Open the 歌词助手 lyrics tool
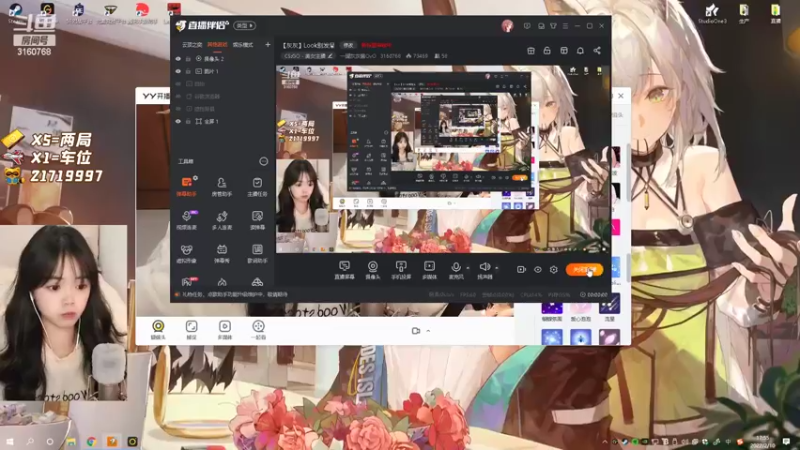This screenshot has height=450, width=800. (257, 253)
